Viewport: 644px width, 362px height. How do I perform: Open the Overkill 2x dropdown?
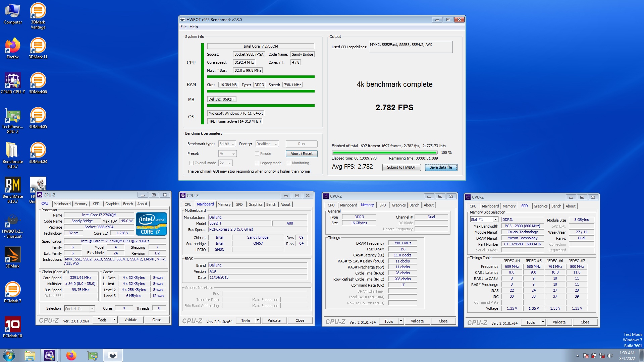tap(225, 163)
